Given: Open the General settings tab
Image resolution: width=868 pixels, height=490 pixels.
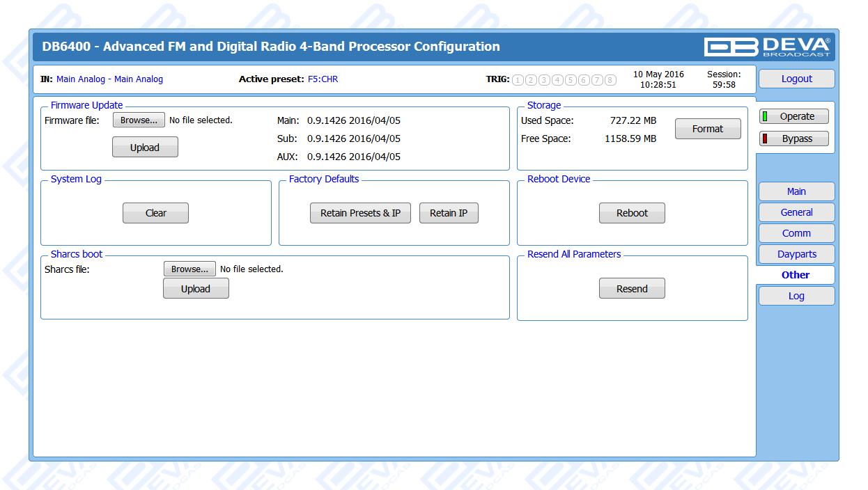Looking at the screenshot, I should (796, 212).
